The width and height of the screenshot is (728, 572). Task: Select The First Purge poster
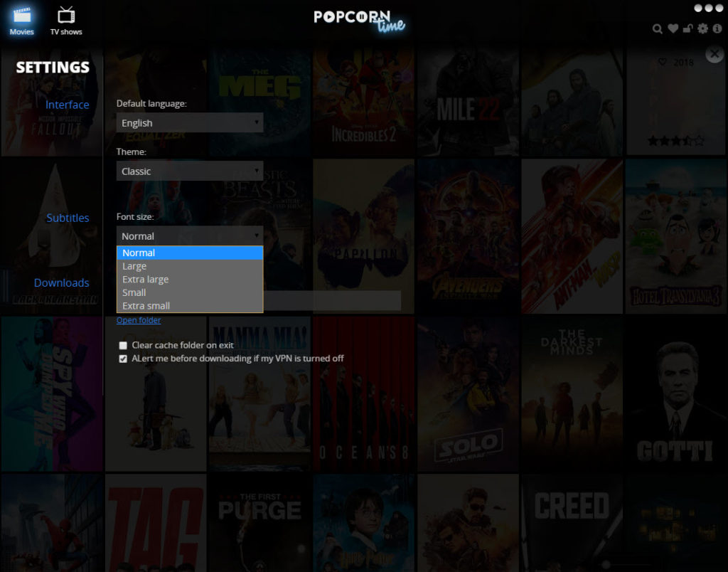tap(259, 523)
